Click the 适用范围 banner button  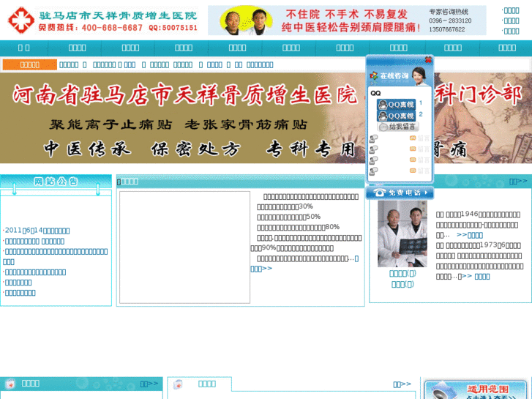pos(476,389)
